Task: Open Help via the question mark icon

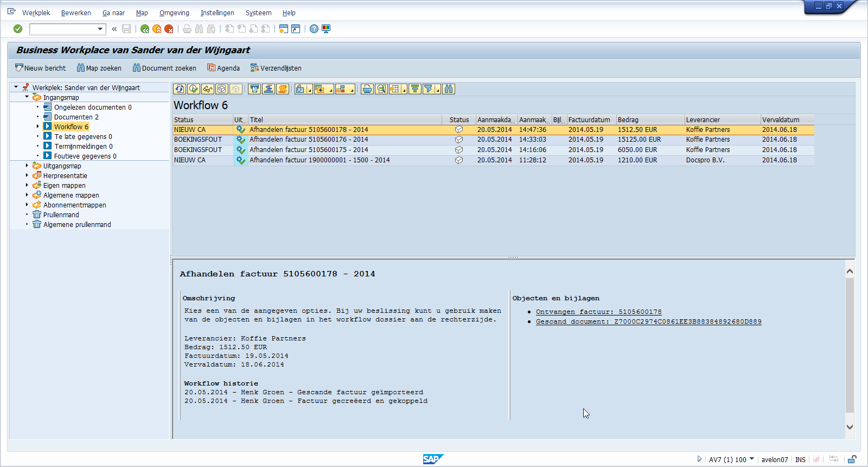Action: coord(314,29)
